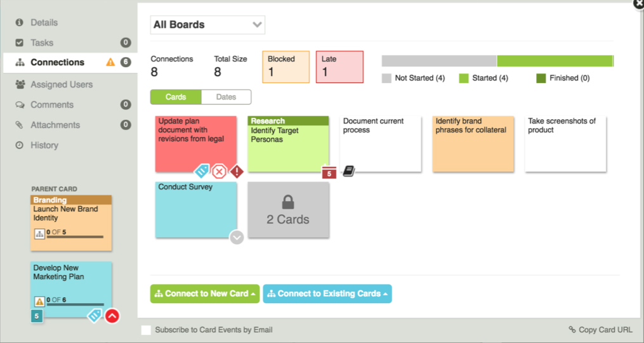Select the Cards view toggle
644x343 pixels.
tap(176, 97)
